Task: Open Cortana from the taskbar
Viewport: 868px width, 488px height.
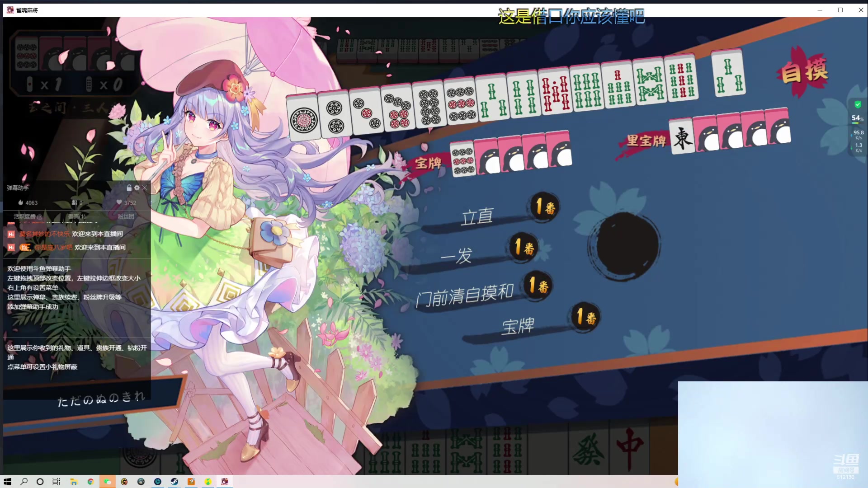Action: [40, 481]
